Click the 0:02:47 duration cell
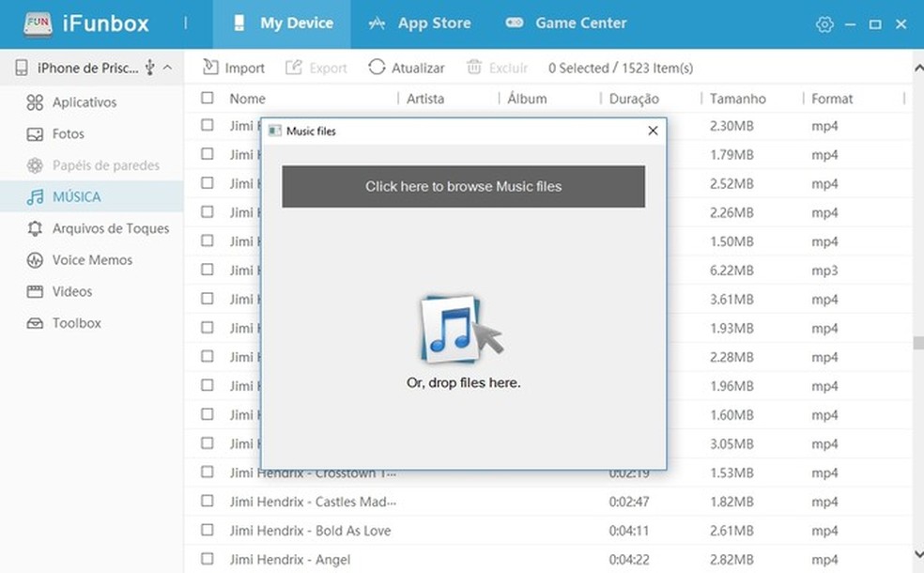Screen dimensions: 924x573 (629, 502)
